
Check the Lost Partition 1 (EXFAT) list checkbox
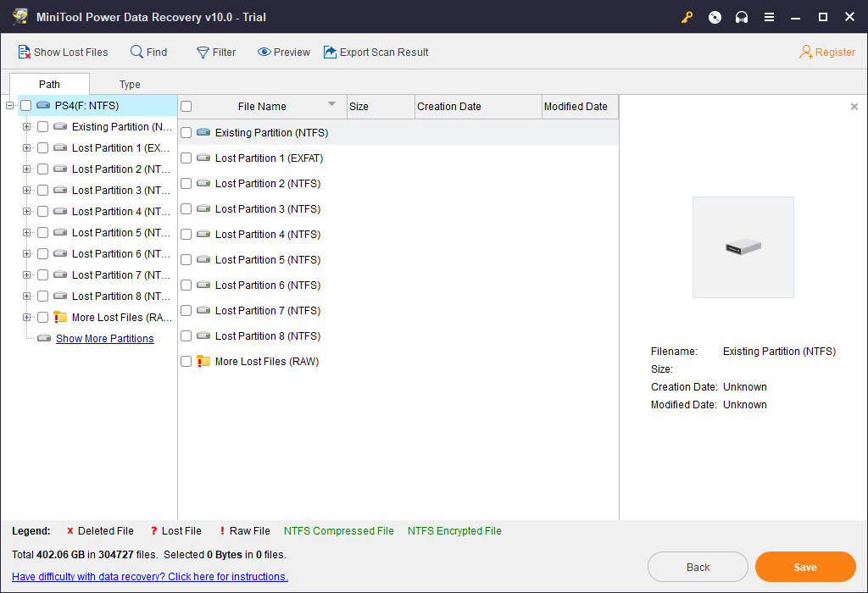pos(186,158)
